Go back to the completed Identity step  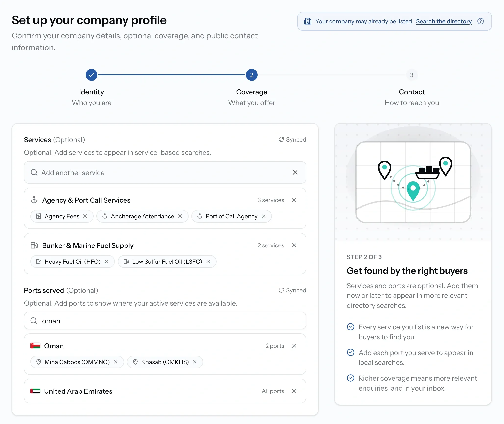[x=92, y=75]
